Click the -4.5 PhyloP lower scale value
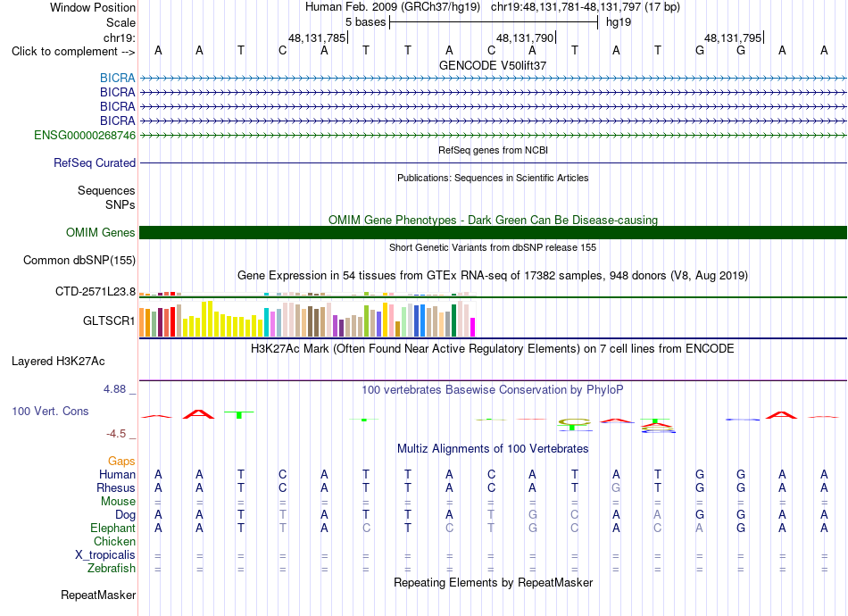The width and height of the screenshot is (848, 616). coord(116,434)
